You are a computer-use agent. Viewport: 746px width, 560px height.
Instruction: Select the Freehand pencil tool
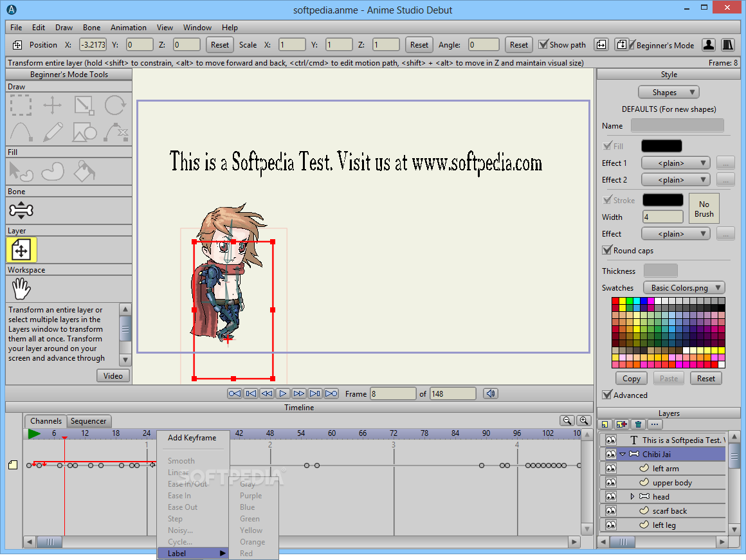(x=52, y=132)
